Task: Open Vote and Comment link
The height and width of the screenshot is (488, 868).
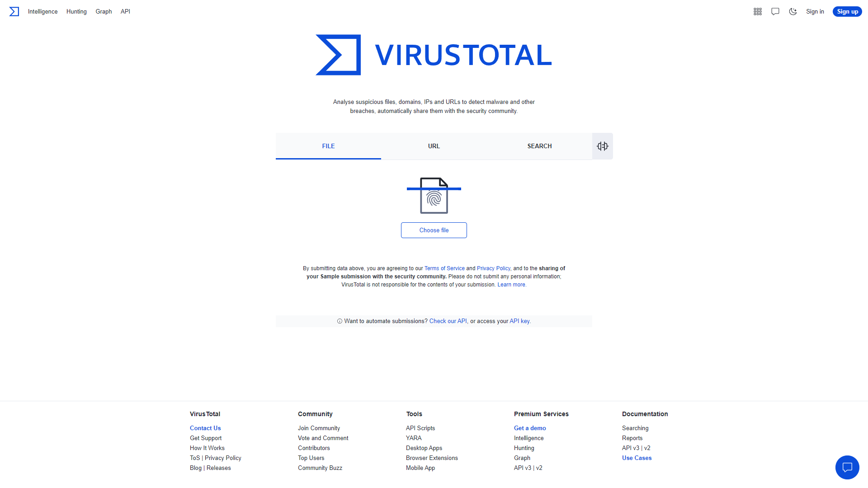Action: (x=323, y=438)
